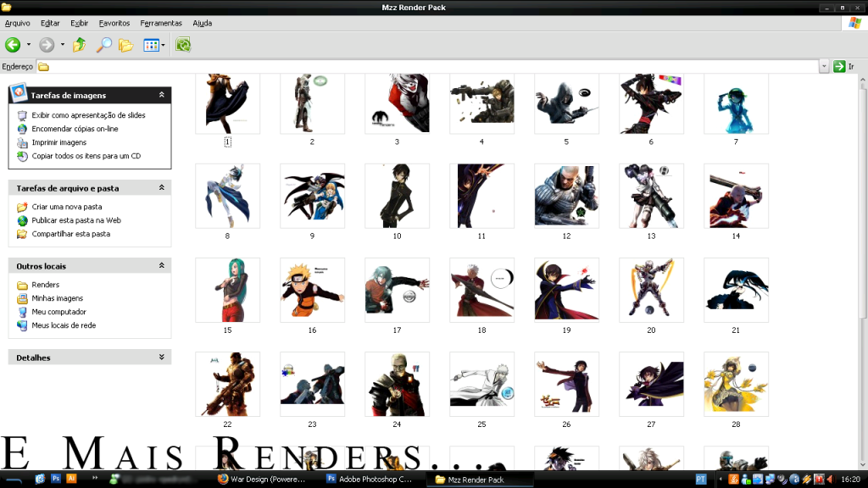Screen dimensions: 868x488
Task: Click the Ir go button
Action: [x=844, y=66]
